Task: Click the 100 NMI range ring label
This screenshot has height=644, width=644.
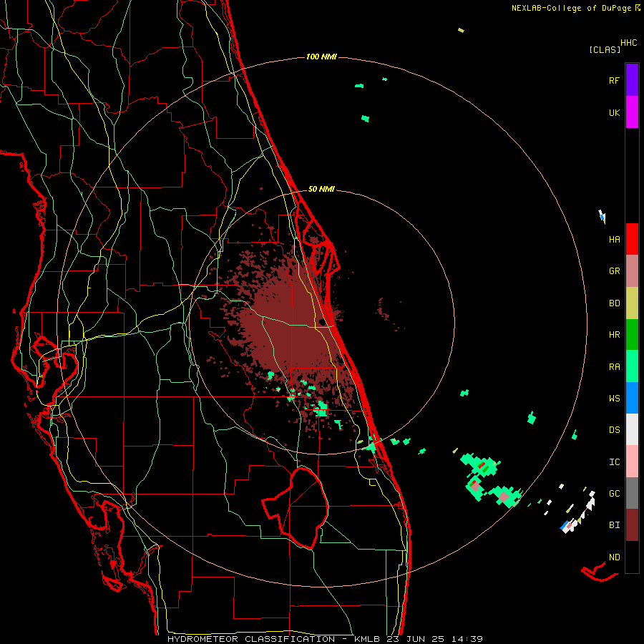Action: point(321,57)
